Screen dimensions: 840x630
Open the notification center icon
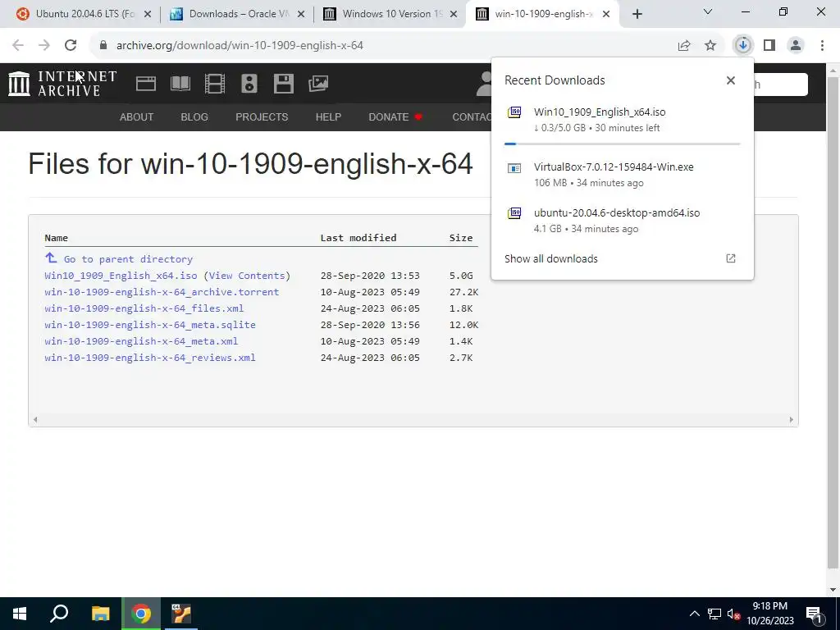tap(814, 614)
